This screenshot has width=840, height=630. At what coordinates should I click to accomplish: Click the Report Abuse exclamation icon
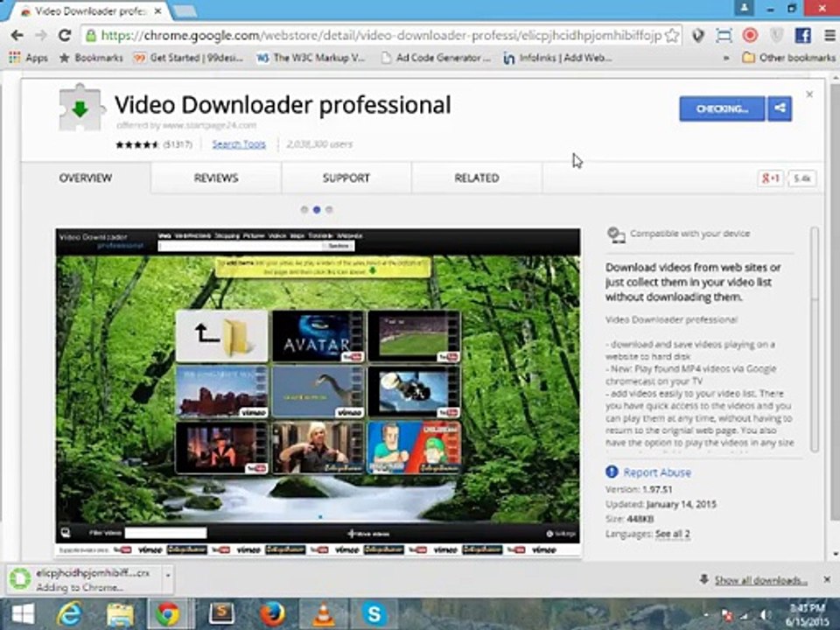(612, 472)
